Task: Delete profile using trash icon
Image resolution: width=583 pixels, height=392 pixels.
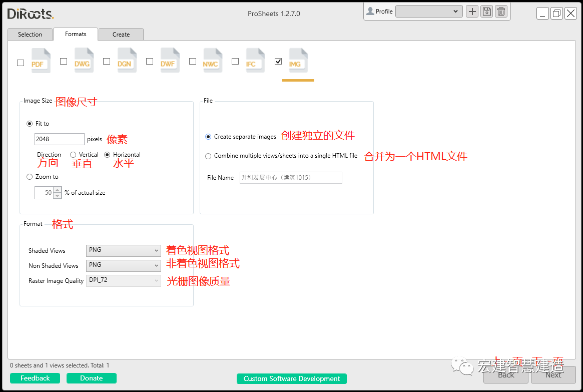Action: pos(501,12)
